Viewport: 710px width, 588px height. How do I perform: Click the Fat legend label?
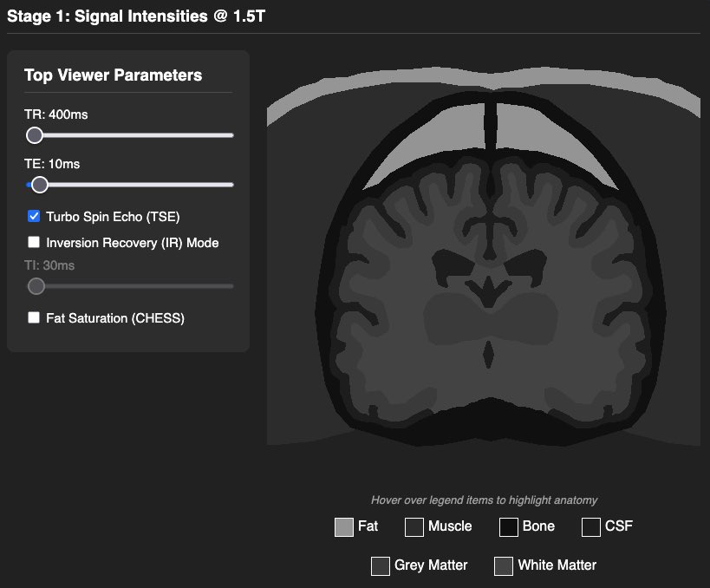368,526
